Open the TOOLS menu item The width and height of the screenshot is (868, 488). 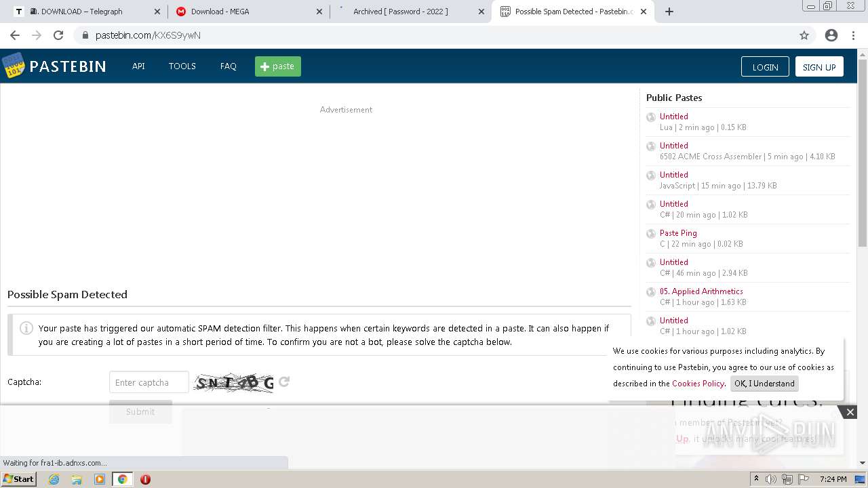[182, 66]
